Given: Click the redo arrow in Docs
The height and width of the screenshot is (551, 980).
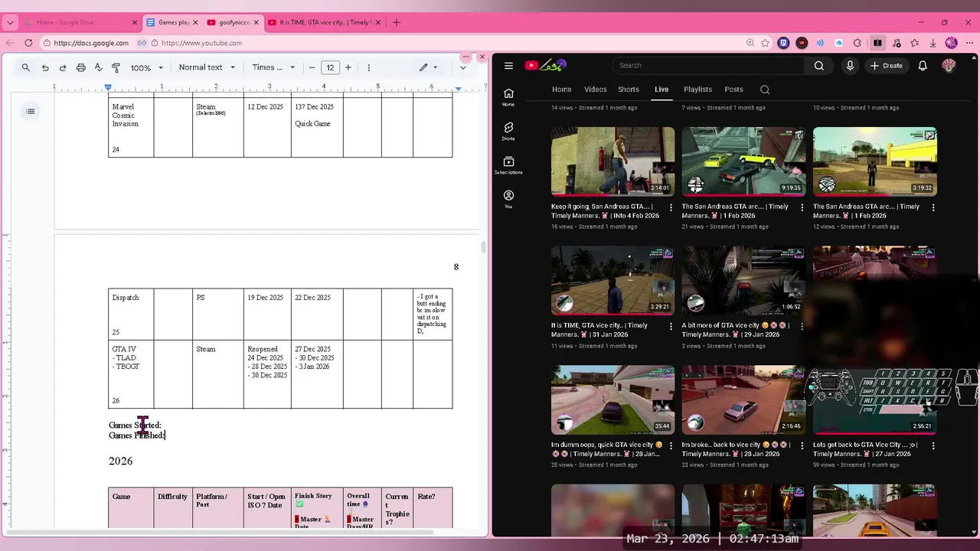Looking at the screenshot, I should (x=63, y=67).
